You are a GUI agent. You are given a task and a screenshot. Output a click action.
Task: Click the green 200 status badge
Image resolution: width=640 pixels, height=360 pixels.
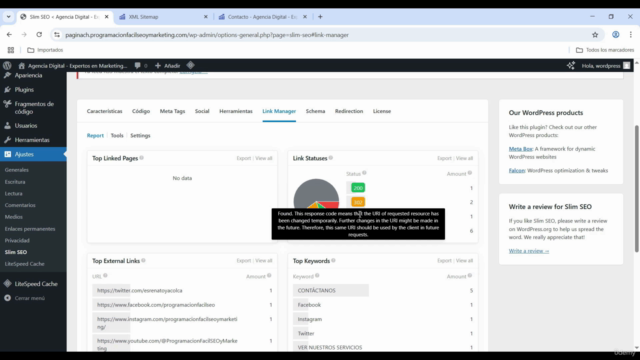coord(358,188)
